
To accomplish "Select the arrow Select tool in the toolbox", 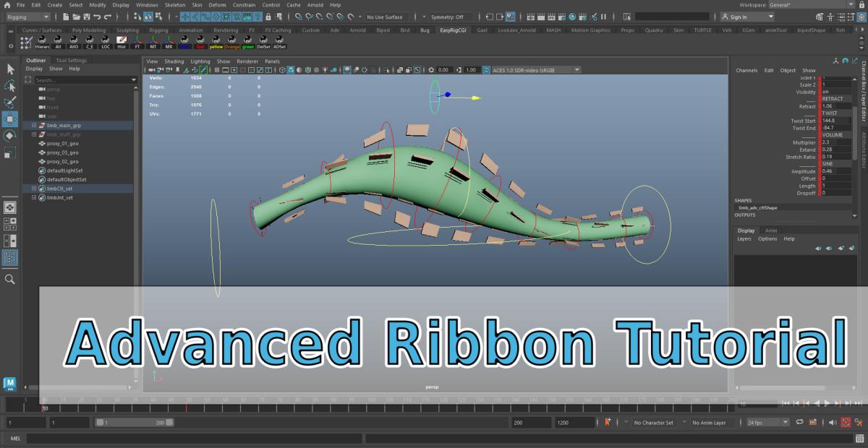I will tap(10, 69).
